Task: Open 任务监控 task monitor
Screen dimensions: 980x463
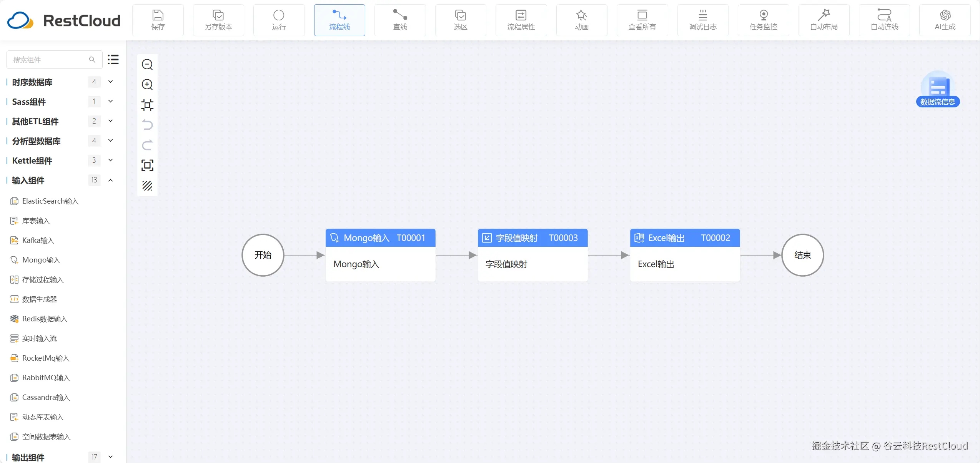Action: [764, 20]
